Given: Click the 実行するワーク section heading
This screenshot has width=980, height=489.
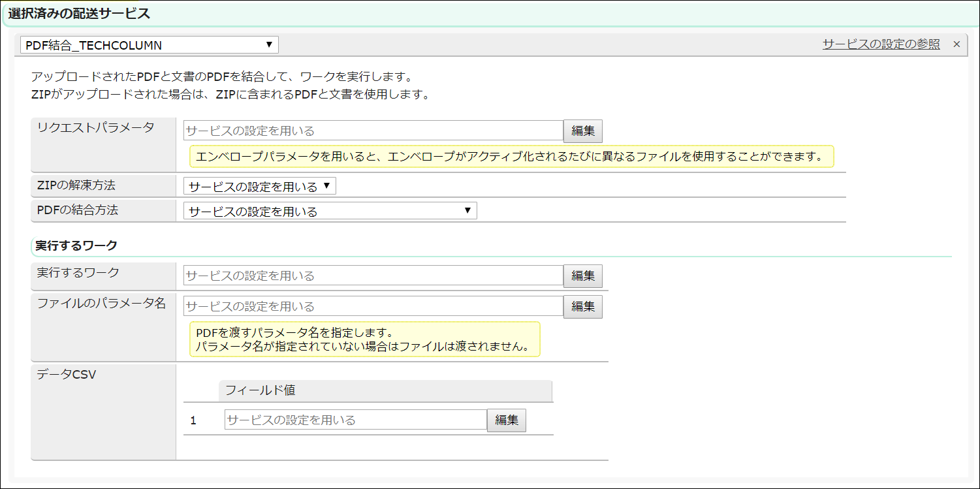Looking at the screenshot, I should [76, 246].
